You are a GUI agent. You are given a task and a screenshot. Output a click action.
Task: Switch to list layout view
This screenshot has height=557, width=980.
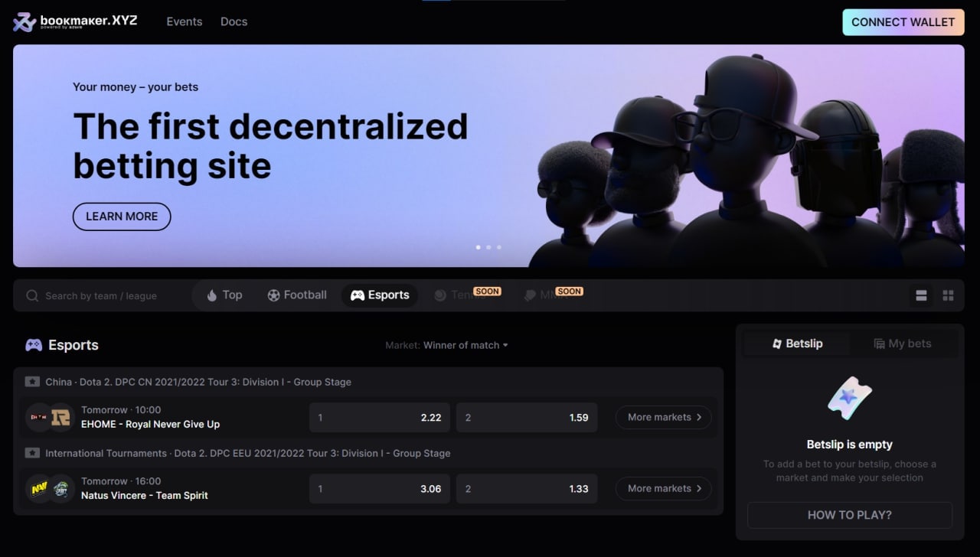click(x=922, y=295)
